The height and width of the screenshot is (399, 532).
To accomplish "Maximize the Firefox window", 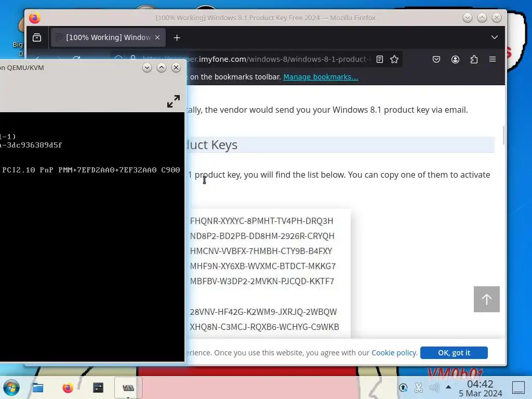I will click(482, 18).
